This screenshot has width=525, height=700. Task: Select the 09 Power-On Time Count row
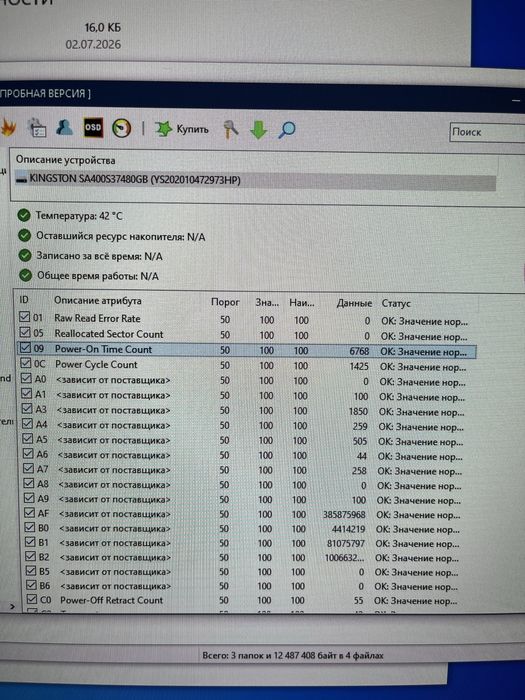247,350
